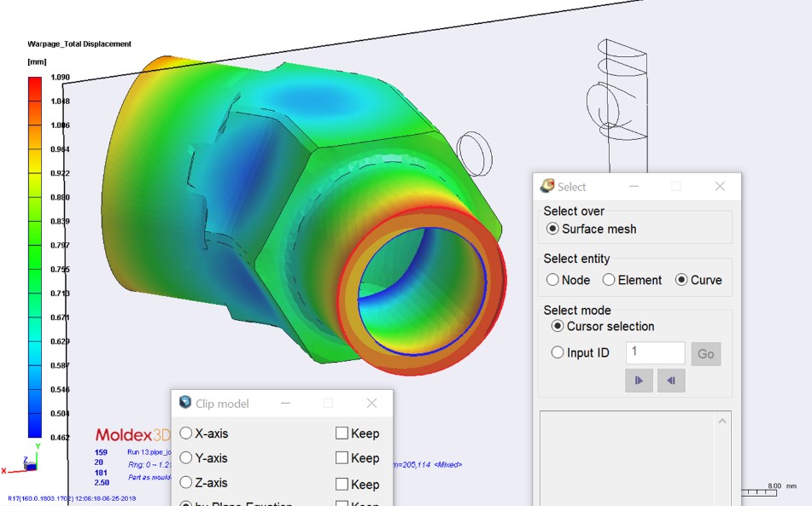Image resolution: width=812 pixels, height=506 pixels.
Task: Click the Input ID number field
Action: 655,352
